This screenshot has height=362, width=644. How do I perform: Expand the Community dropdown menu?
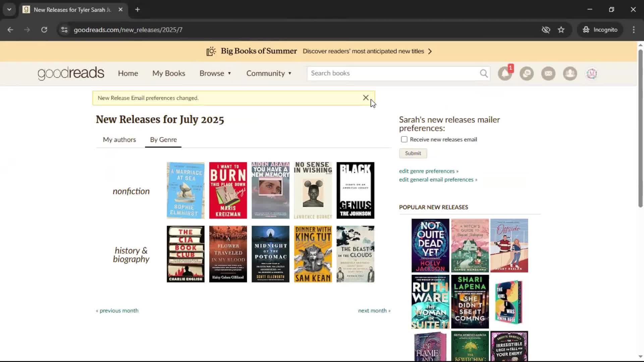pyautogui.click(x=269, y=73)
